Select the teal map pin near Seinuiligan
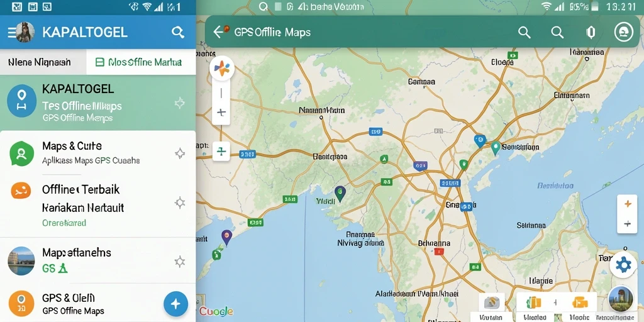 (496, 148)
